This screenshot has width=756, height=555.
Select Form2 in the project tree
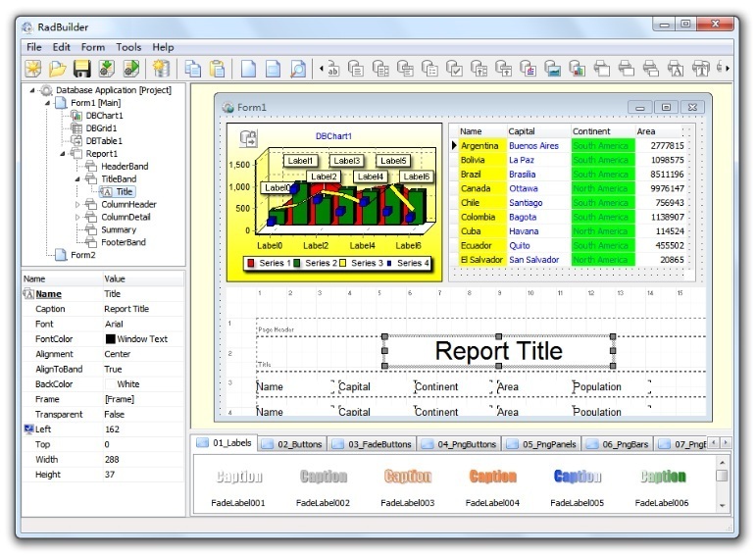pos(82,255)
